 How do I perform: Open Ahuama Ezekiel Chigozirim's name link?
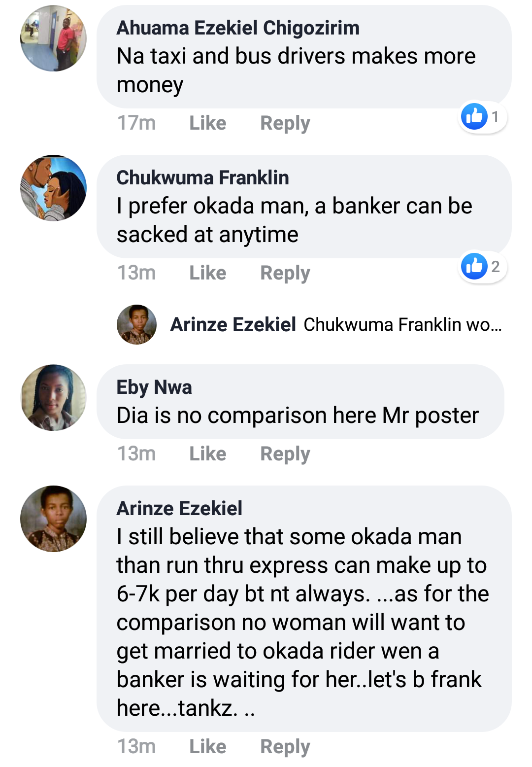click(x=238, y=28)
